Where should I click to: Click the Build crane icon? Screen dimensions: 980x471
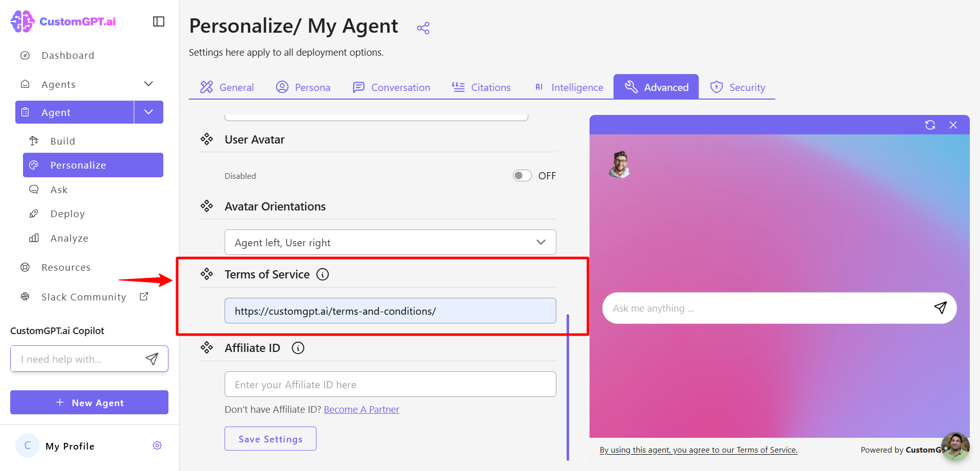(34, 140)
